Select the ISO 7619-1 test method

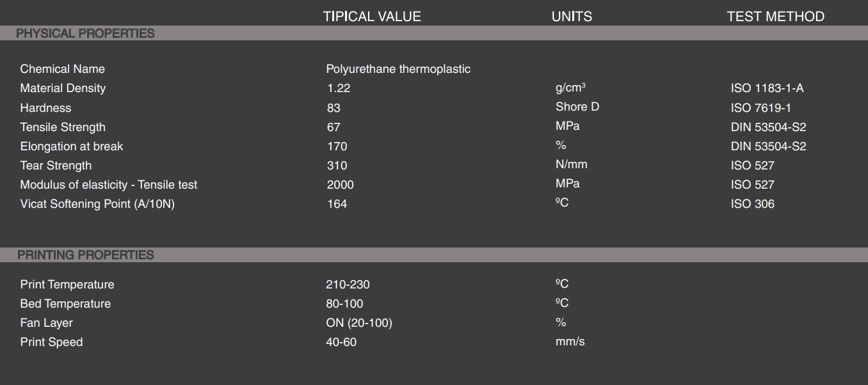click(x=761, y=107)
